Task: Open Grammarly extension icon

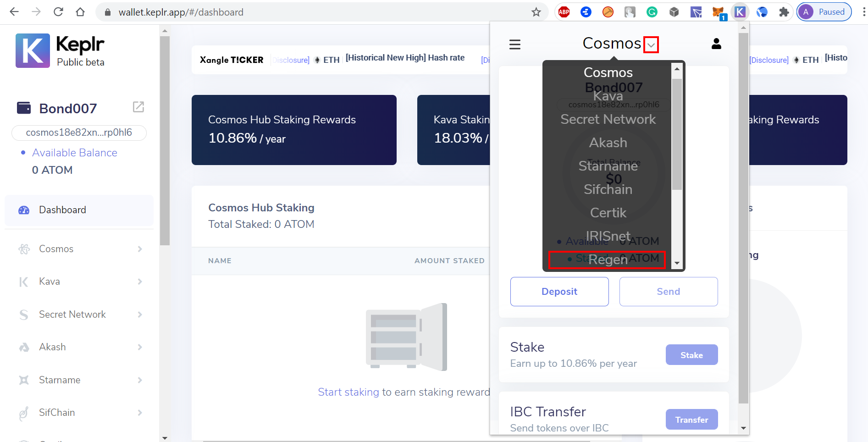Action: tap(652, 12)
